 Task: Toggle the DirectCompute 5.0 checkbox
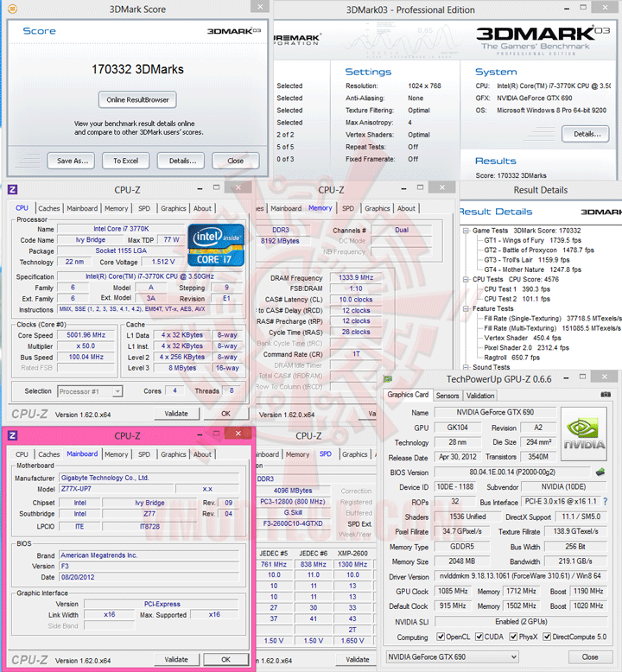[x=547, y=637]
